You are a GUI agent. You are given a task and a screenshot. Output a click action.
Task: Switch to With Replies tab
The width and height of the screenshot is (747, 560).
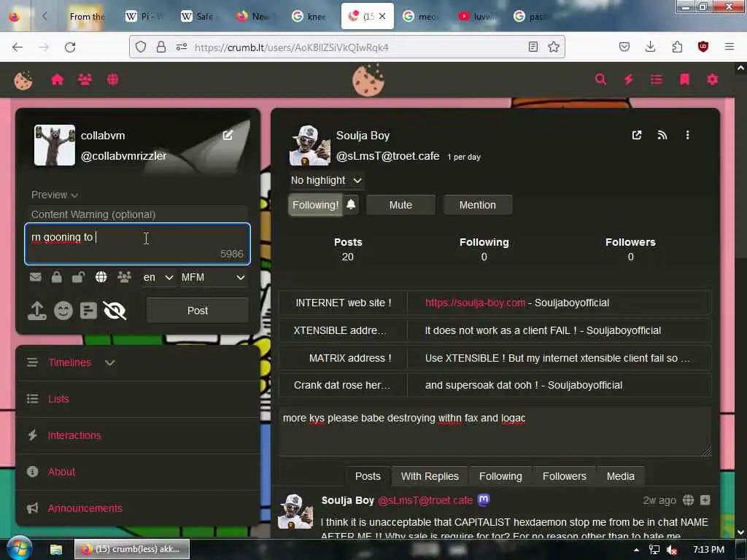[430, 476]
